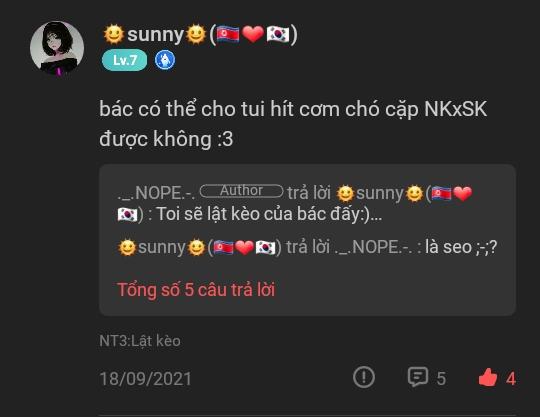
Task: Tap the sun emoji before sunny's name
Action: pos(114,34)
